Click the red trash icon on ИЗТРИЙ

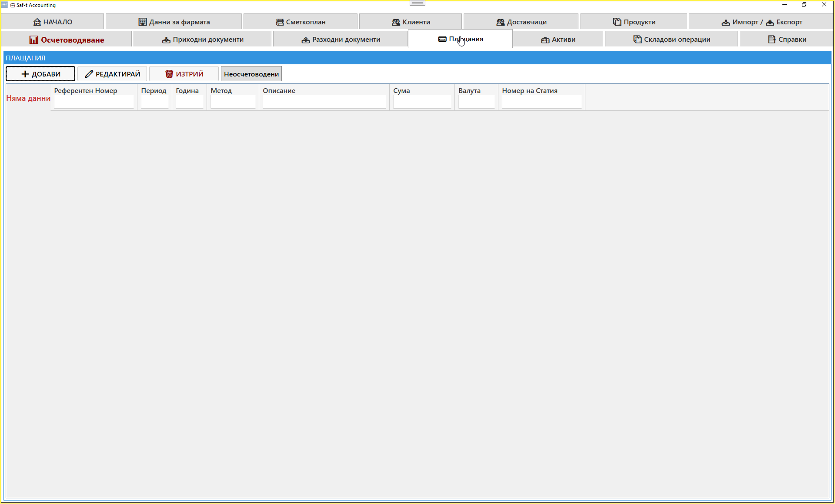(x=169, y=74)
